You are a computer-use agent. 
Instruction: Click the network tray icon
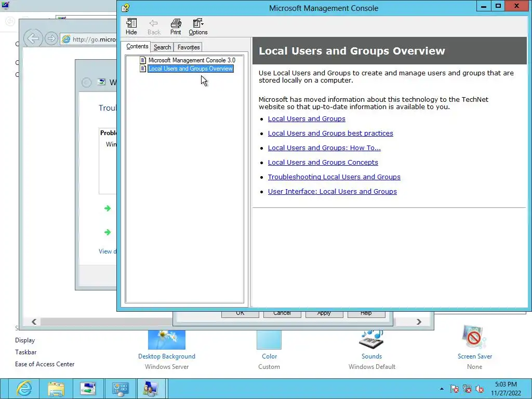pyautogui.click(x=467, y=389)
